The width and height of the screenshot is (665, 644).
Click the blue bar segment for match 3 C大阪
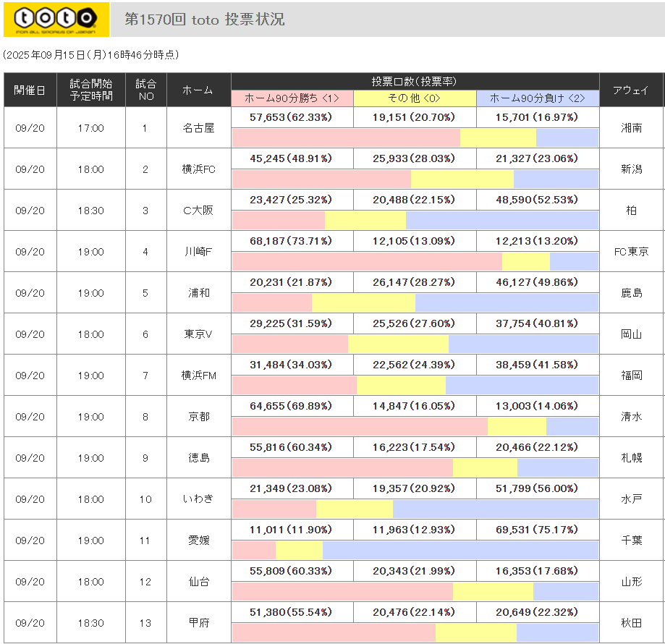[x=502, y=220]
